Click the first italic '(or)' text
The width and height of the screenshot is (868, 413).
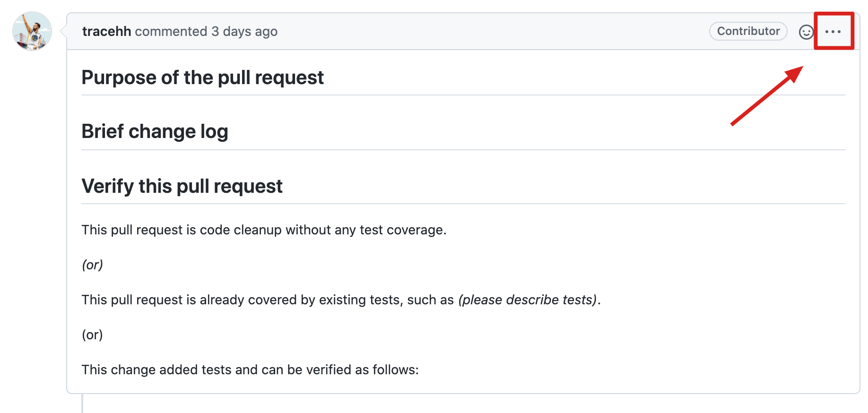tap(92, 265)
